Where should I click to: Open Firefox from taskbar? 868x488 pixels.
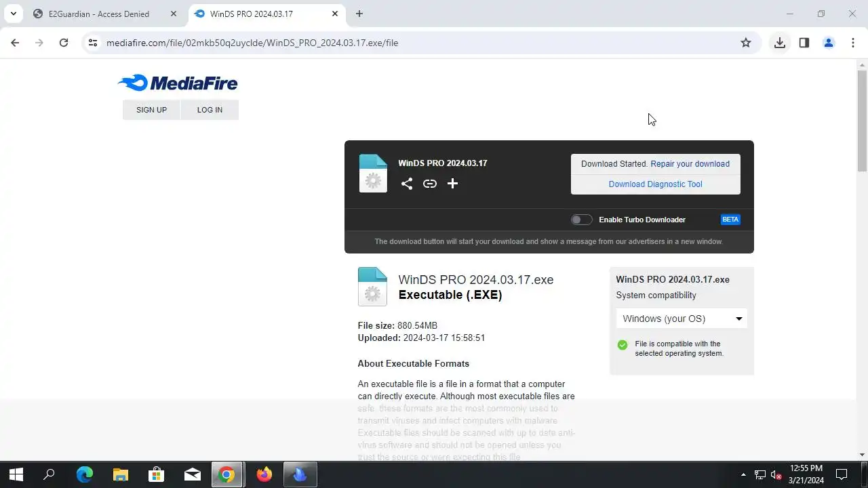click(264, 474)
